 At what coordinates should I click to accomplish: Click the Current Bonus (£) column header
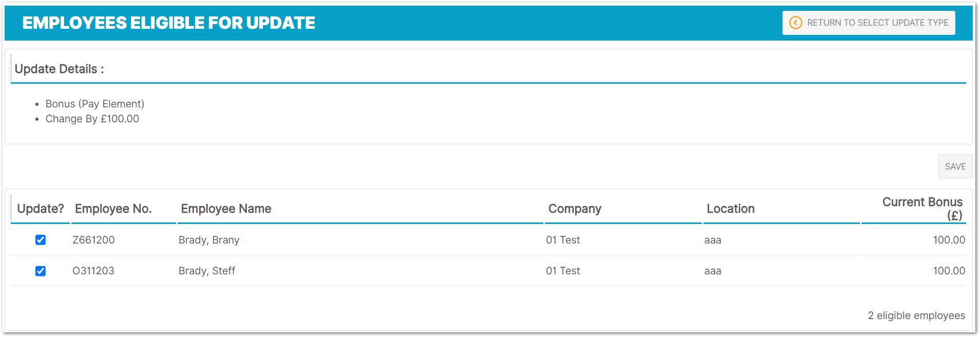tap(922, 209)
